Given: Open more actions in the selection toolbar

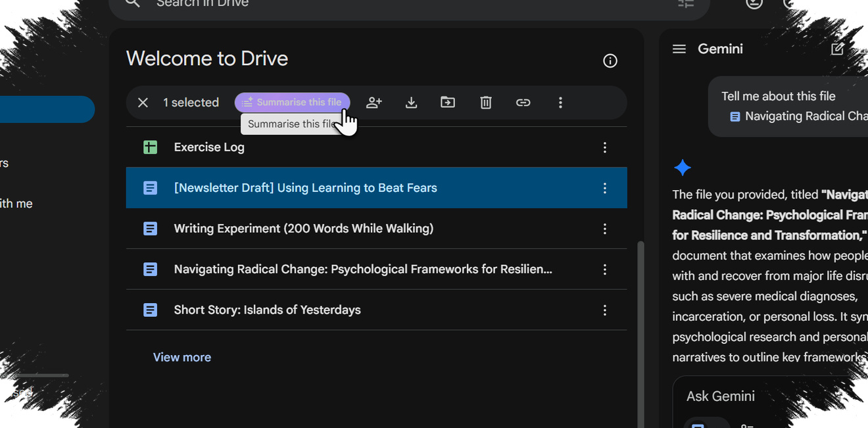Looking at the screenshot, I should pyautogui.click(x=560, y=103).
